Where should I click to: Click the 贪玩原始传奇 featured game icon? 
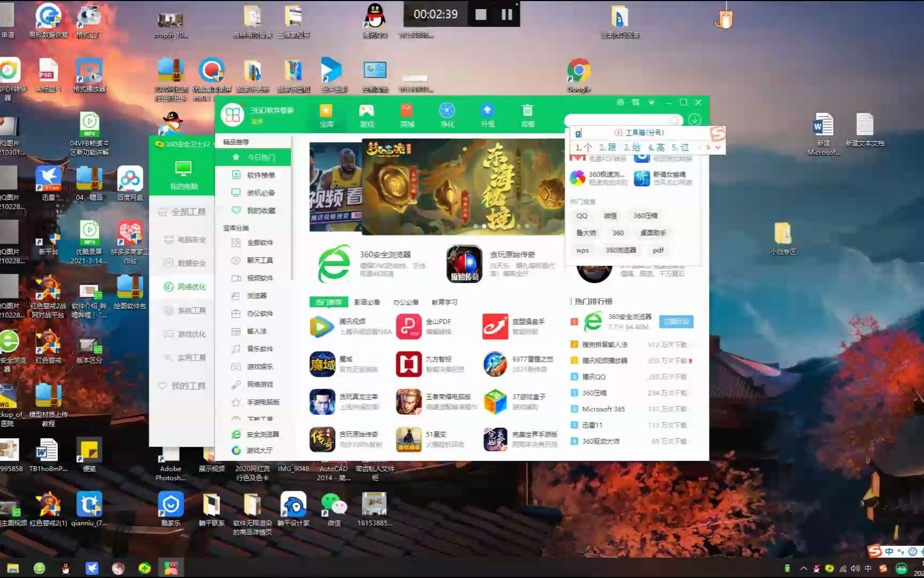[464, 264]
